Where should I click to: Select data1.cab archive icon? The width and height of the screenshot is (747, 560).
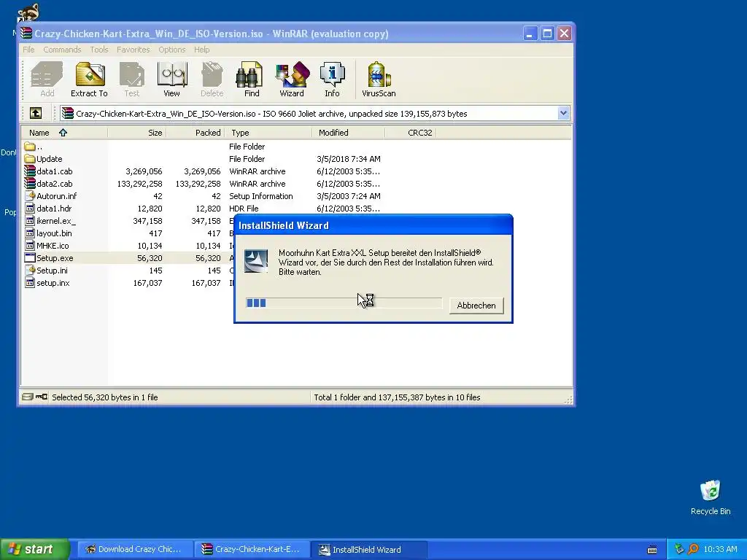coord(30,171)
